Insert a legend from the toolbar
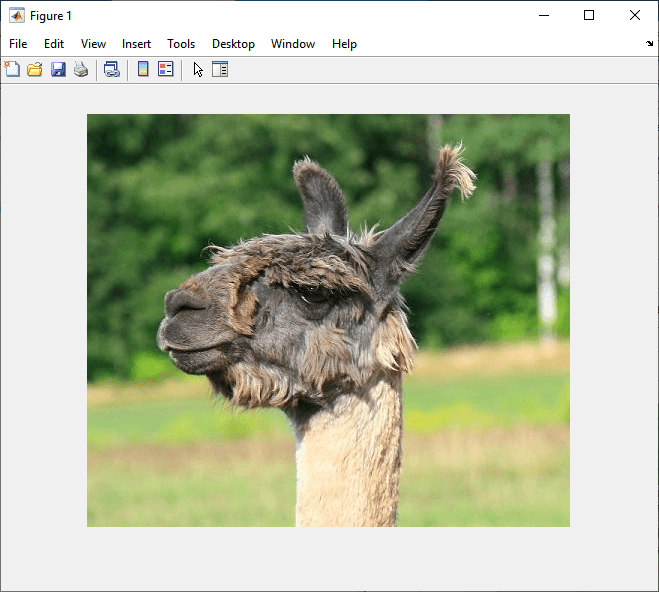 pyautogui.click(x=166, y=69)
